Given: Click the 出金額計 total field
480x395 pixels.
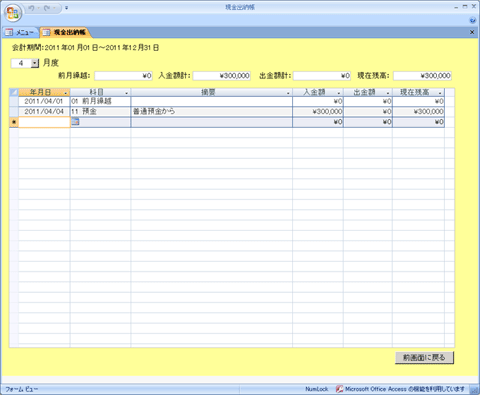Looking at the screenshot, I should point(322,76).
